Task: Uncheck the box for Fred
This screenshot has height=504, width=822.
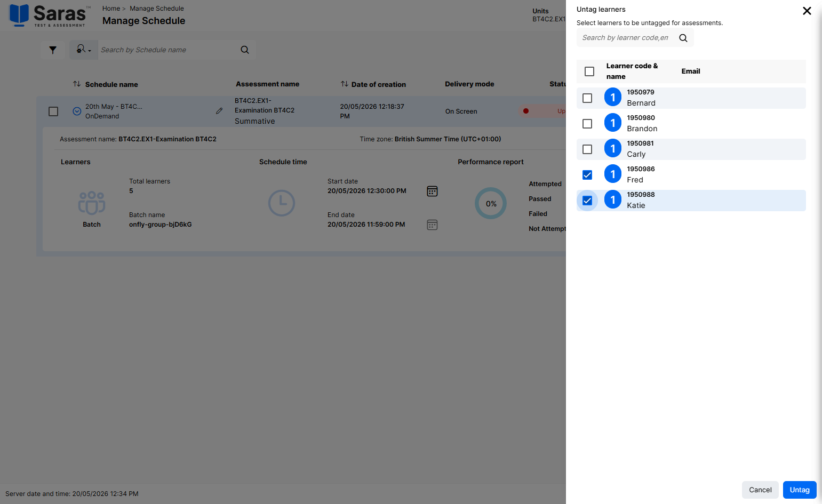Action: click(587, 175)
